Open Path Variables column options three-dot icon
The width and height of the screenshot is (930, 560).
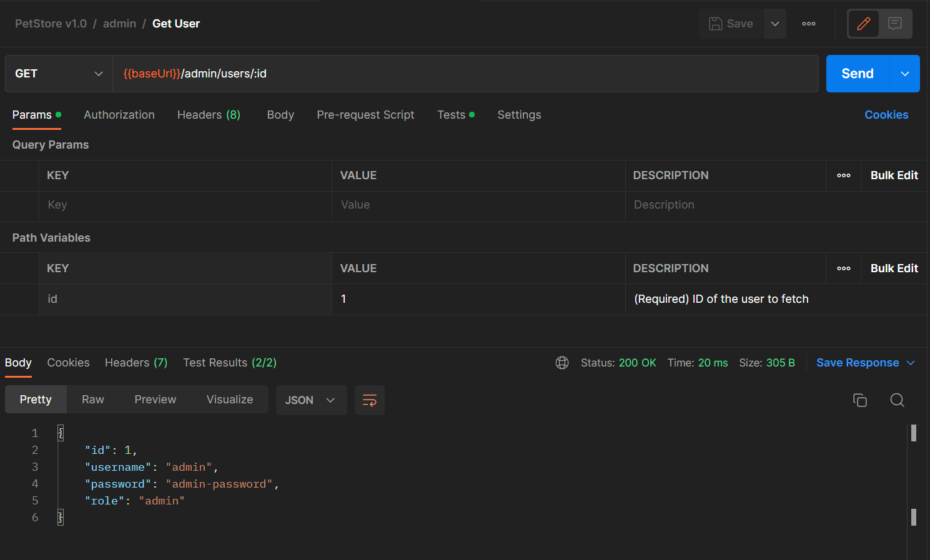point(843,268)
